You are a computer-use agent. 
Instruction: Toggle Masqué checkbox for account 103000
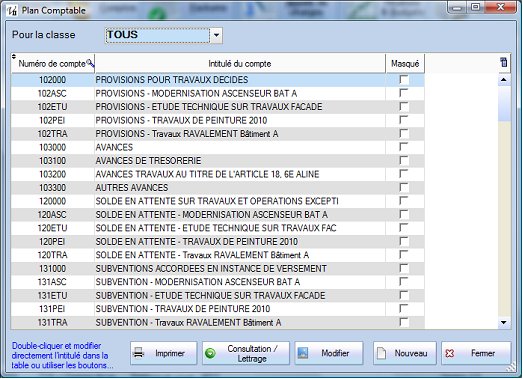[404, 147]
